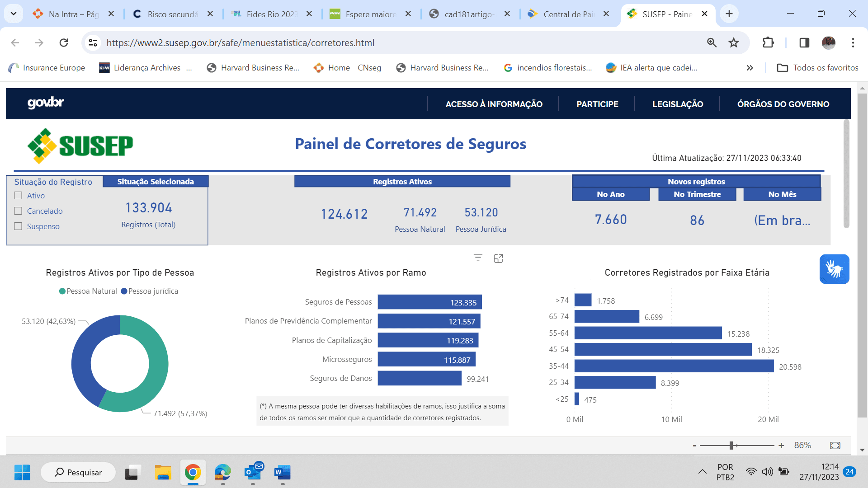
Task: Click the browser forward arrow
Action: click(39, 42)
